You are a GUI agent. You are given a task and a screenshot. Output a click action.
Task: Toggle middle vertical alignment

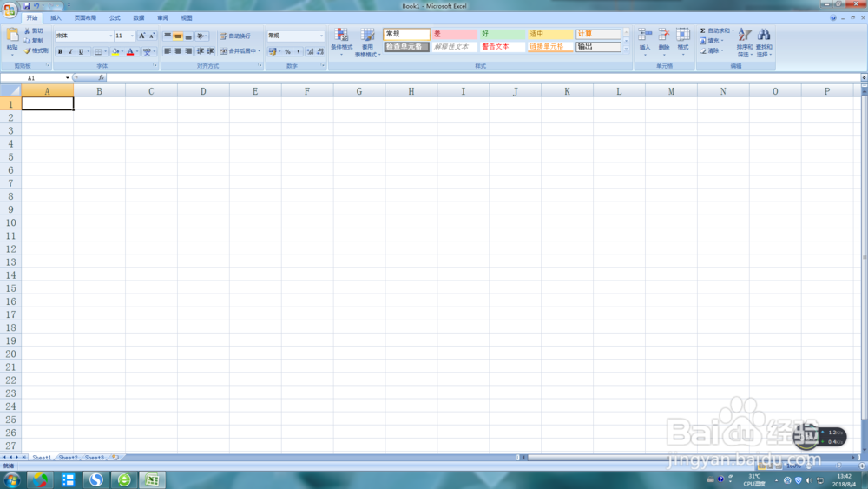178,36
